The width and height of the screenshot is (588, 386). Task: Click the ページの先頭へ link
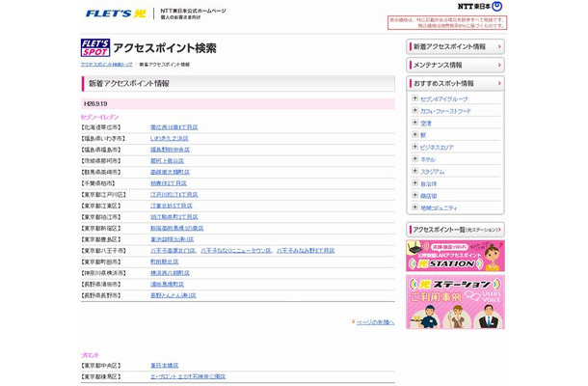point(375,322)
